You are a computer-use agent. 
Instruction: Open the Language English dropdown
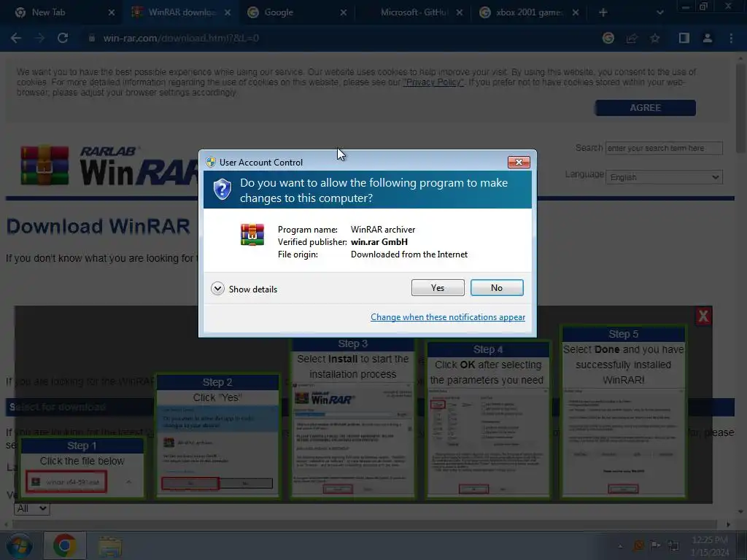[x=664, y=177]
